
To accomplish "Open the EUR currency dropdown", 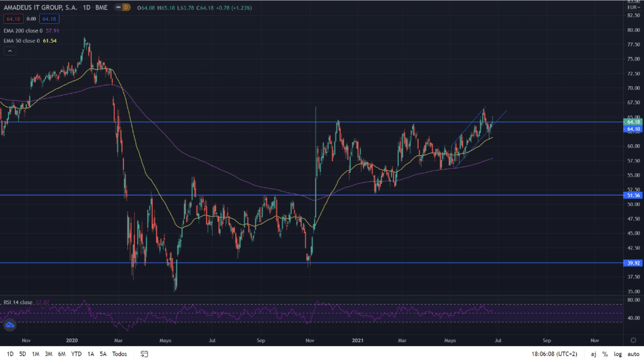I will coord(633,7).
